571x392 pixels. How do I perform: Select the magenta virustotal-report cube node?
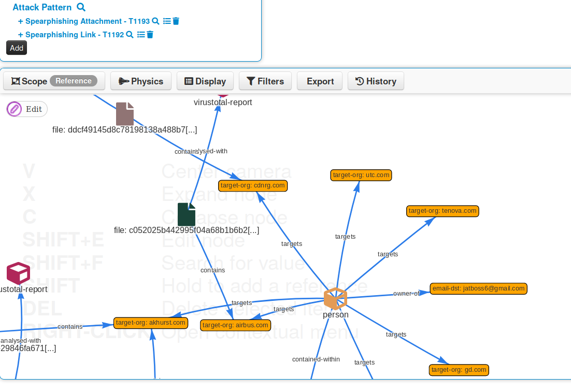(x=18, y=273)
